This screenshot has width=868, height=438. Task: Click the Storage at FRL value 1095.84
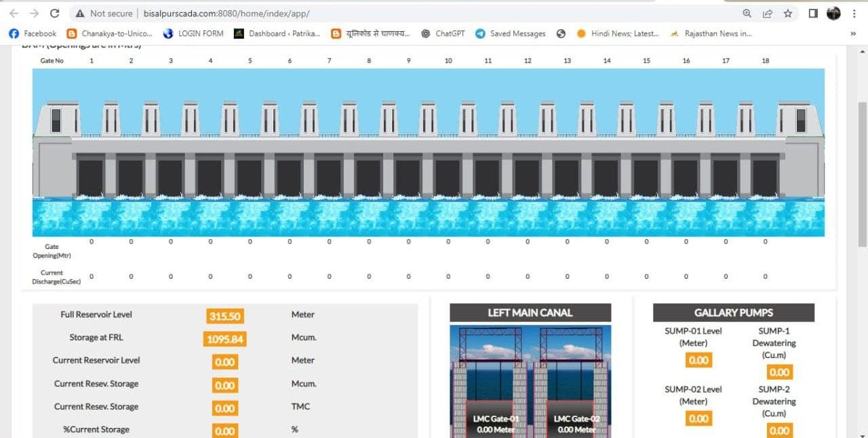tap(224, 339)
